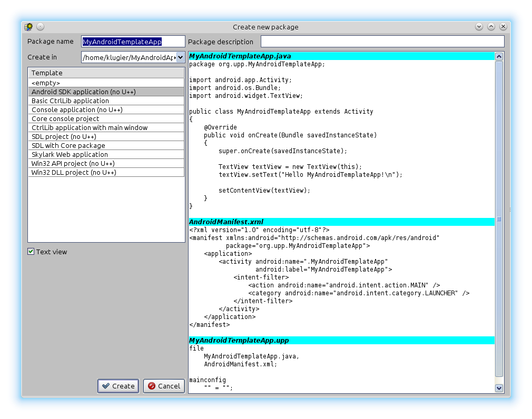The height and width of the screenshot is (419, 532).
Task: Minimize the Create new package window
Action: click(479, 27)
